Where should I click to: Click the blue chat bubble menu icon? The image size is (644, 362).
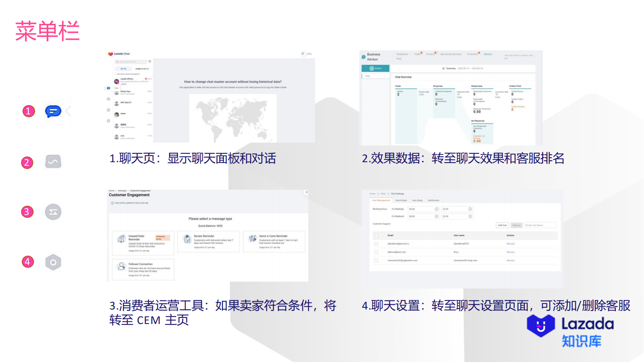(53, 111)
